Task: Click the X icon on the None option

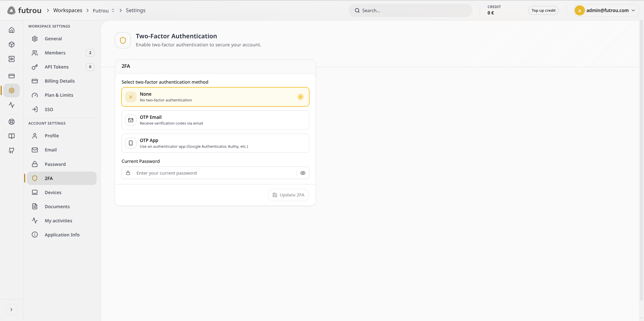Action: (x=131, y=97)
